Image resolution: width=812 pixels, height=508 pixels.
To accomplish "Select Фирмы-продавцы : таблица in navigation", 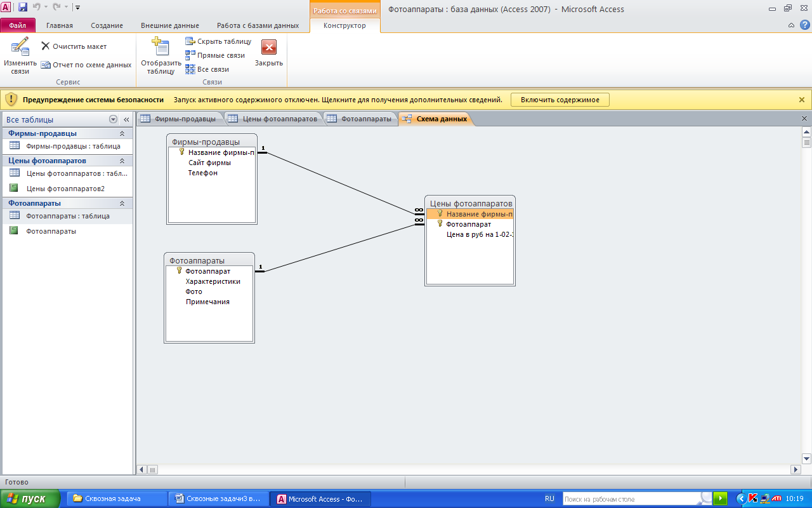I will click(67, 146).
